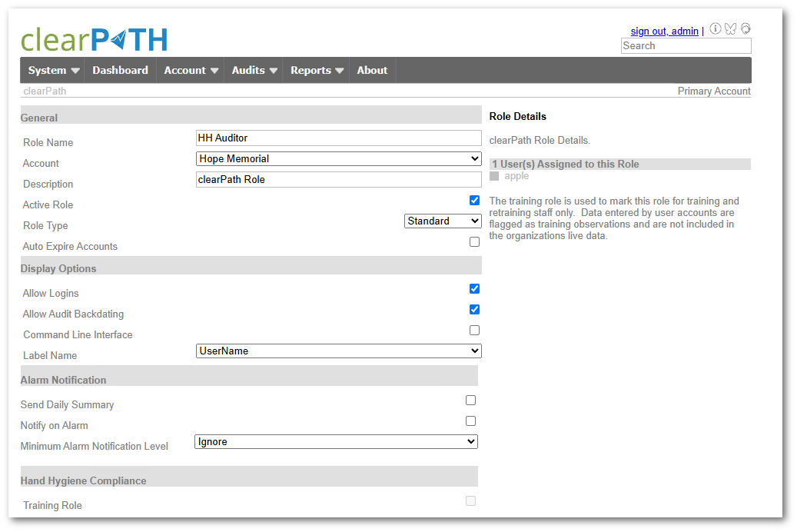Click the Alarm Notification section header
The height and width of the screenshot is (532, 797).
coord(249,377)
